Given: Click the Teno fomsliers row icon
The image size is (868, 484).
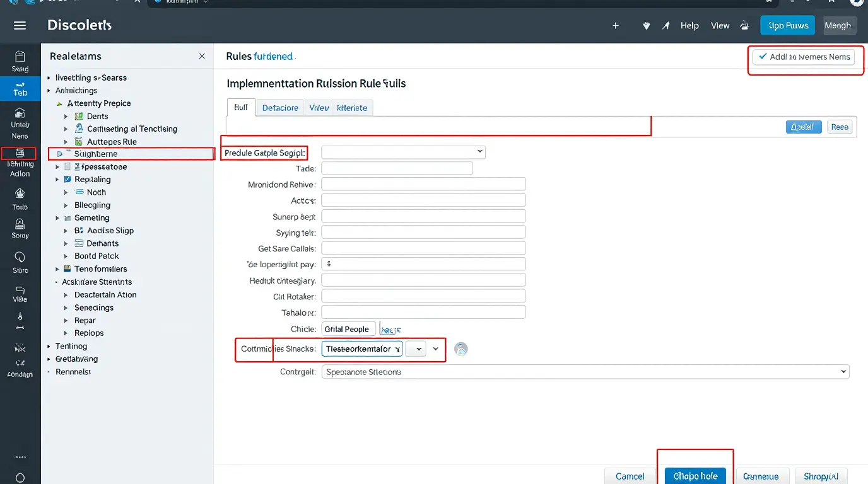Looking at the screenshot, I should click(68, 269).
